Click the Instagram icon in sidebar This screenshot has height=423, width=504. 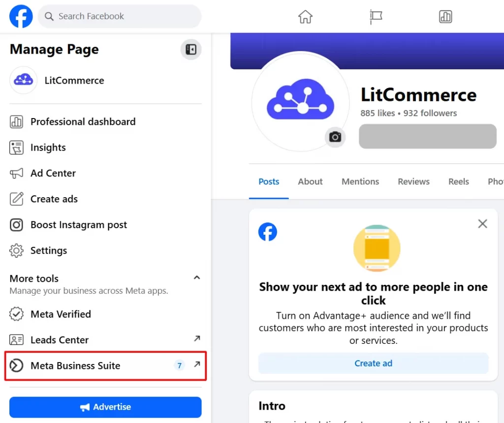16,225
